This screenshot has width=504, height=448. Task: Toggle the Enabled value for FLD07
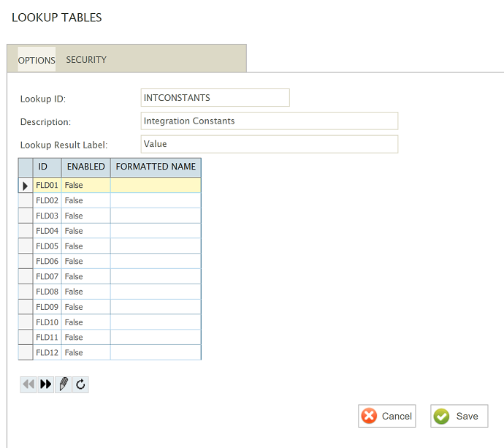[85, 276]
